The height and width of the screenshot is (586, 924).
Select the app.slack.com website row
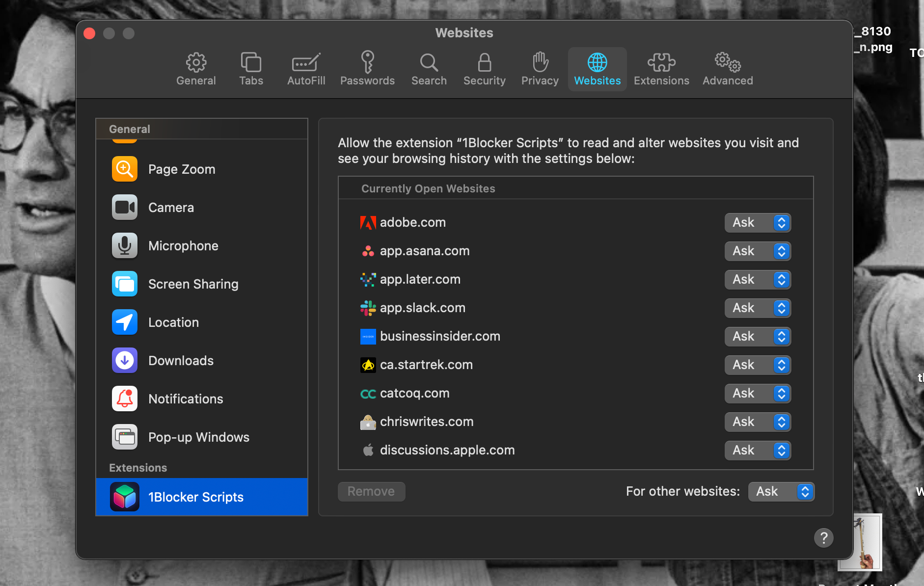coord(575,308)
